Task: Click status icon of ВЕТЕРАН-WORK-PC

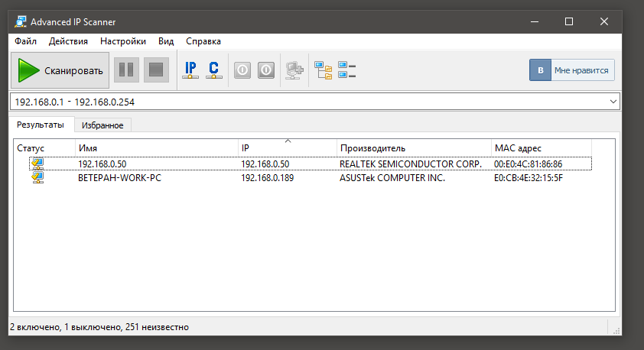Action: (37, 178)
